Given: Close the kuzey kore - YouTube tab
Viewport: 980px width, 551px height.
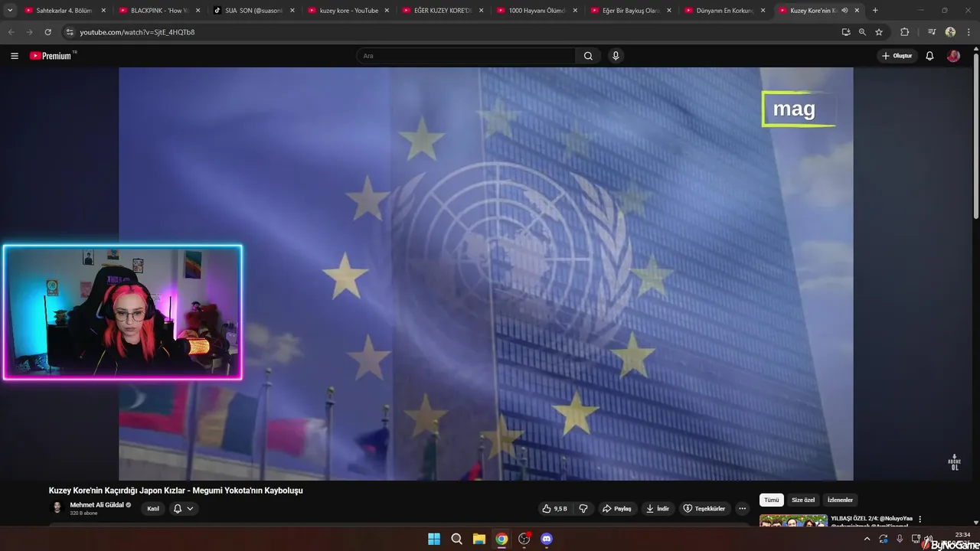Looking at the screenshot, I should [387, 11].
